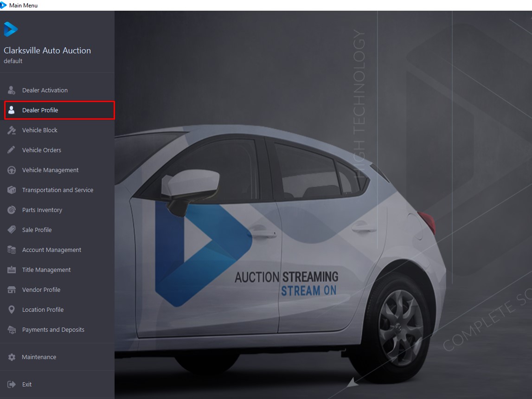Click the Sale Profile tag icon
Image resolution: width=532 pixels, height=399 pixels.
12,230
